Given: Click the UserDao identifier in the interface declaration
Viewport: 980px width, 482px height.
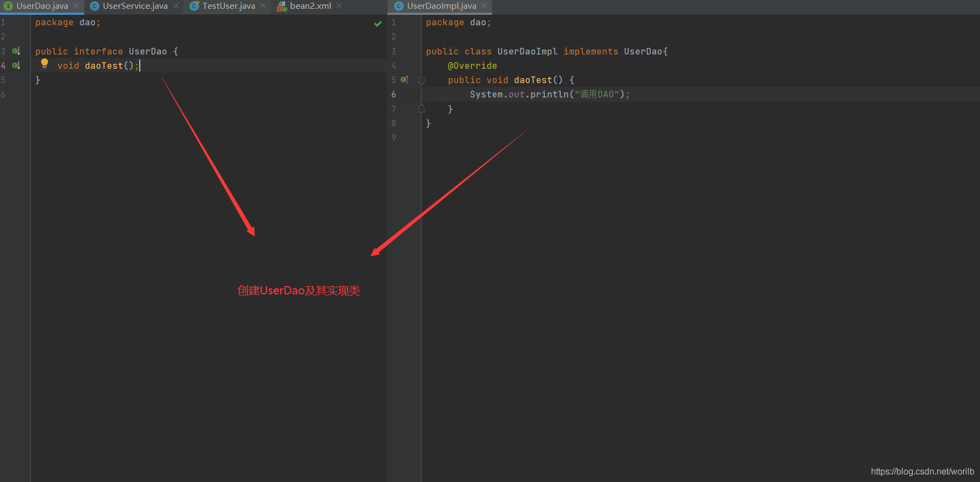Looking at the screenshot, I should coord(148,51).
